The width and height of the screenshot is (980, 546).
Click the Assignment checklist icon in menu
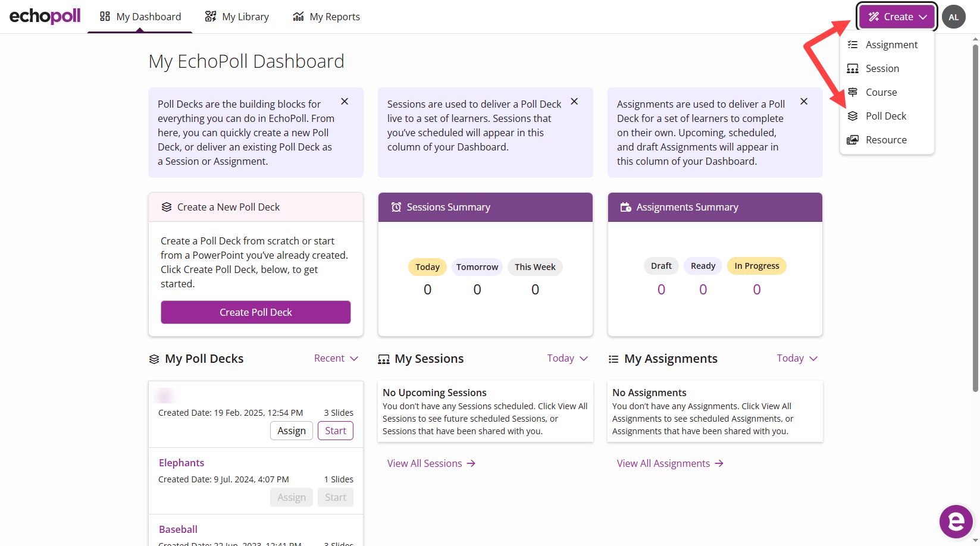tap(853, 45)
